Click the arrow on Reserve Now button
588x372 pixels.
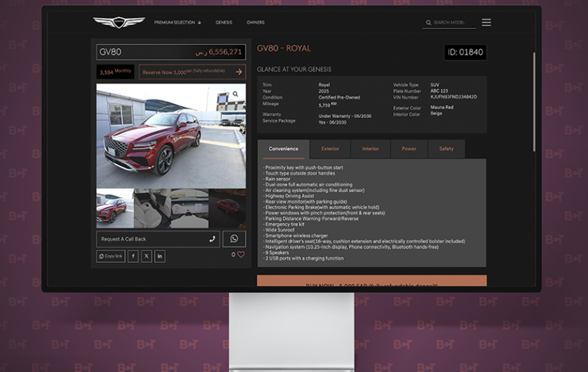(239, 71)
